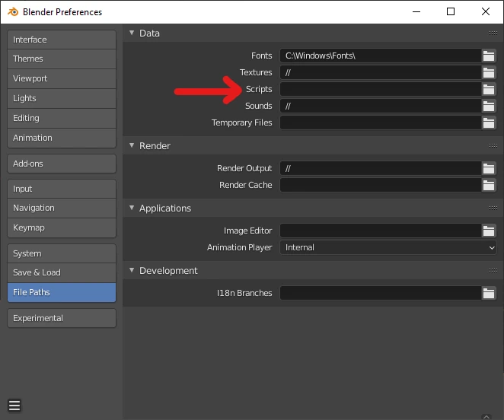
Task: Select the File Paths tab
Action: pos(62,292)
